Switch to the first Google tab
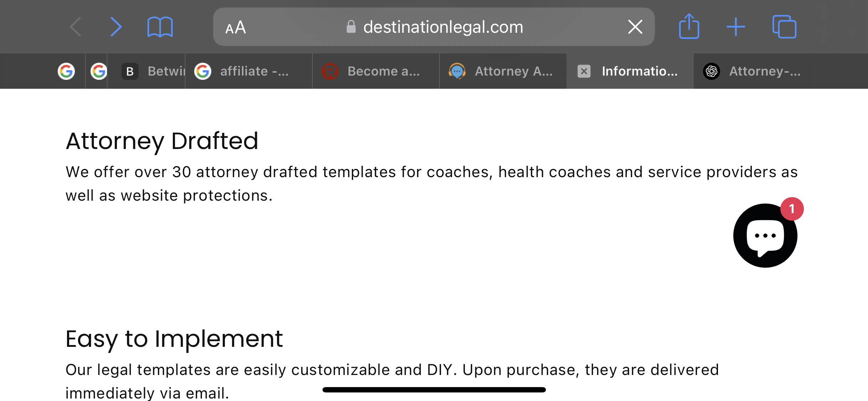The width and height of the screenshot is (868, 401). (66, 71)
